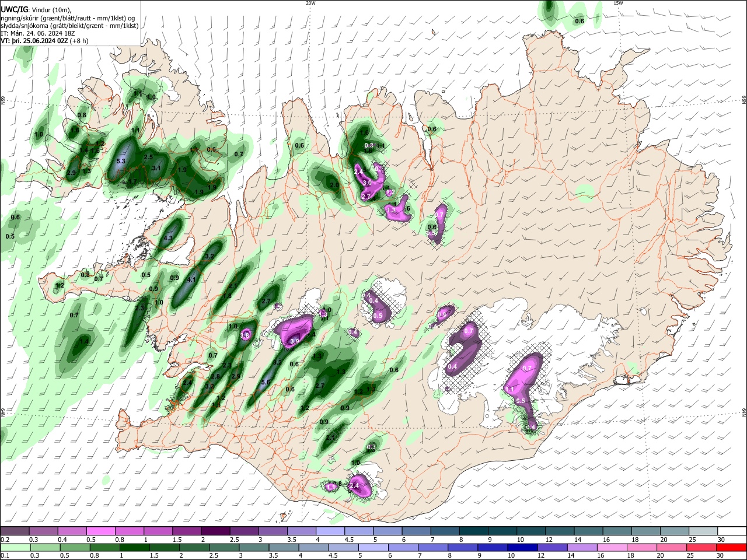Select the deep blue 10 swatch in the rain scale
Screen dimensions: 747x560
[x=522, y=547]
